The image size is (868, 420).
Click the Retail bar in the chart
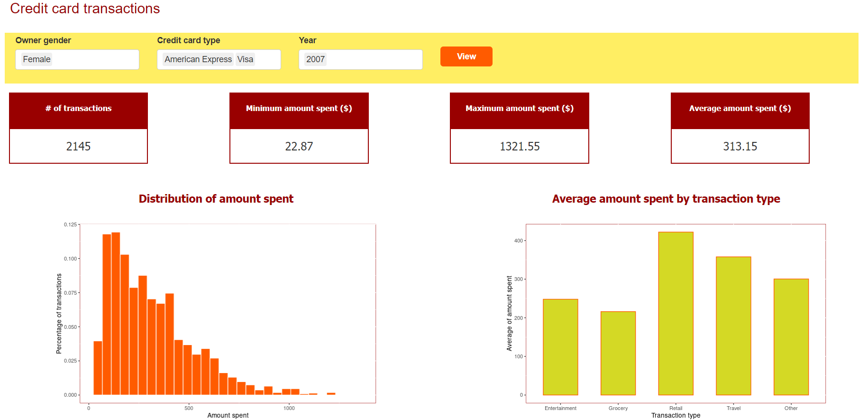tap(676, 313)
